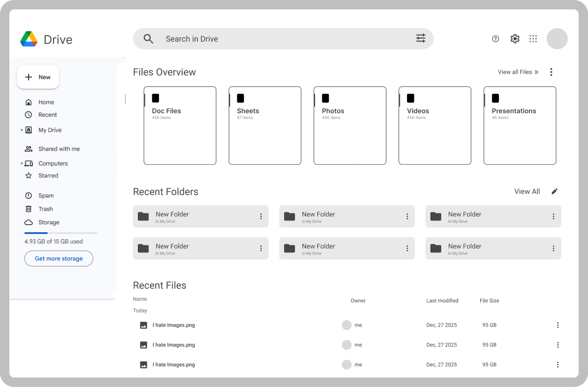Screen dimensions: 588x387
Task: Open the Sheets card
Action: 265,125
